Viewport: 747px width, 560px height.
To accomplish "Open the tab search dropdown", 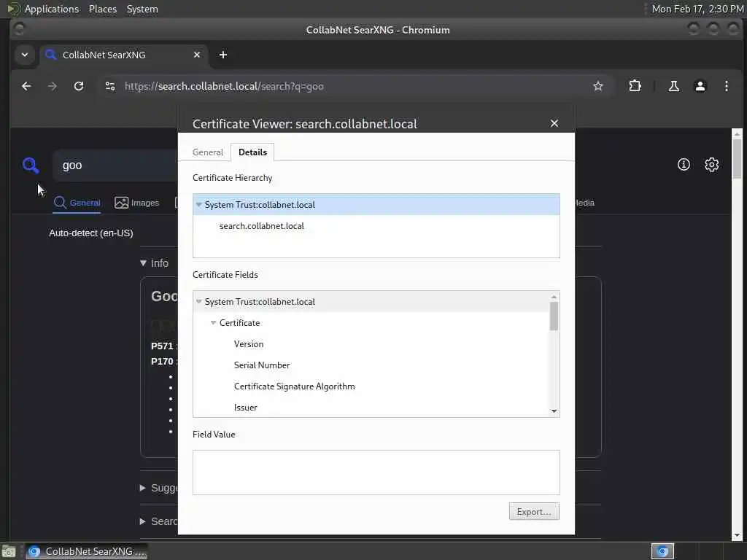I will pos(25,55).
